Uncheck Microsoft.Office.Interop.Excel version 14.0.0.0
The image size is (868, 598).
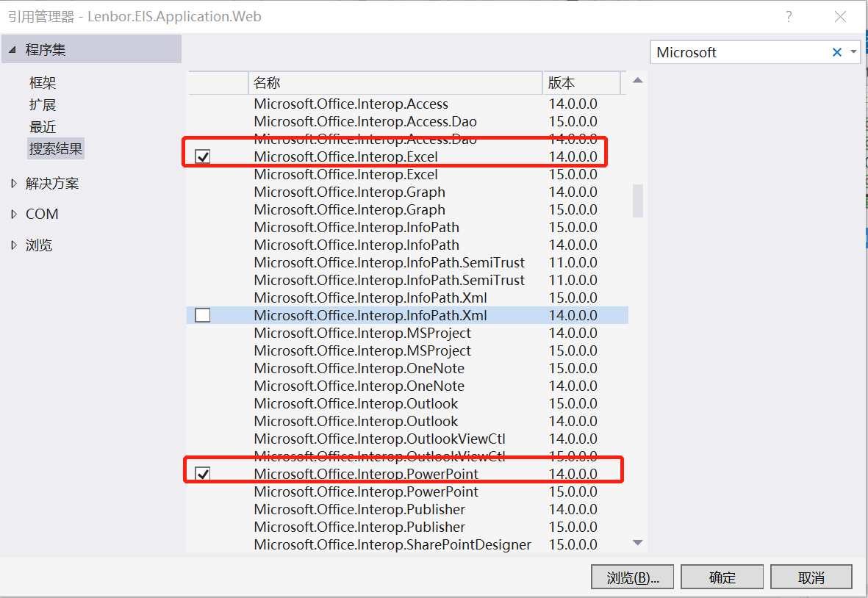[x=203, y=156]
